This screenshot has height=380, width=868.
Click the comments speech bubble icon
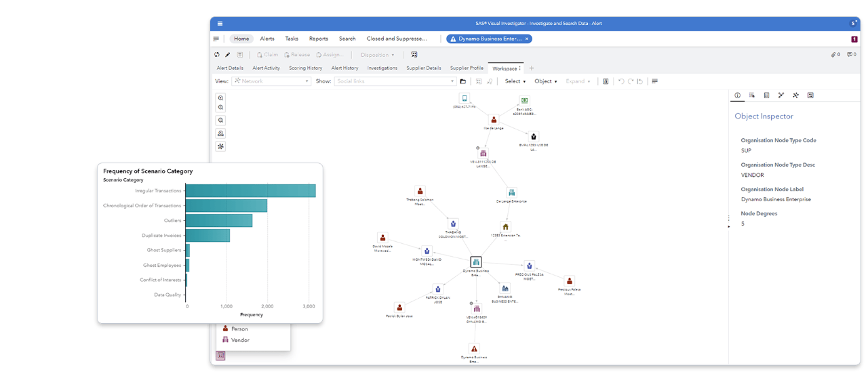851,55
